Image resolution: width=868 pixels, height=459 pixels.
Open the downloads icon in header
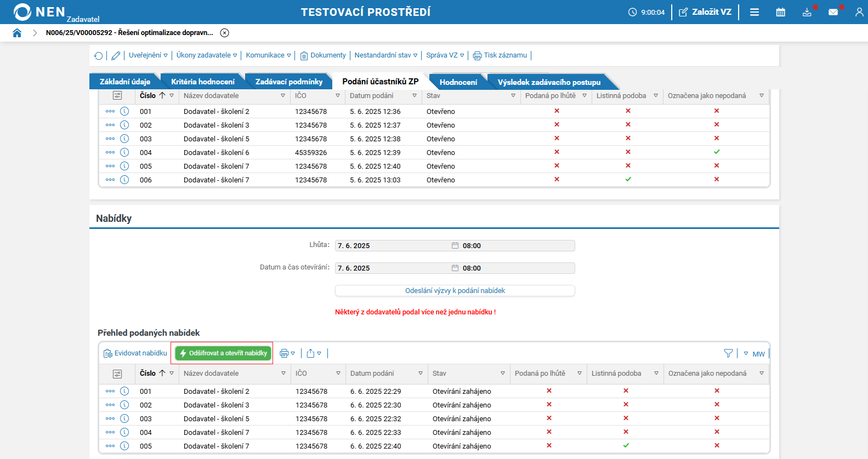(807, 12)
